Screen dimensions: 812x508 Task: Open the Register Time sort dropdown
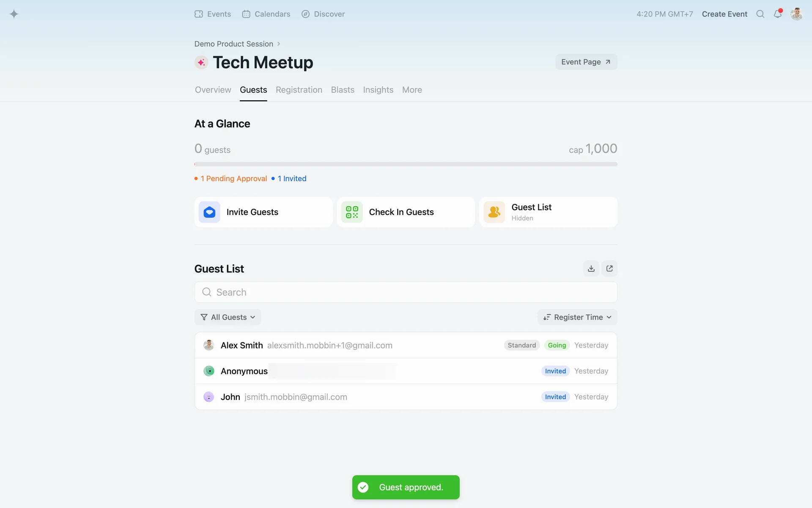(x=577, y=317)
